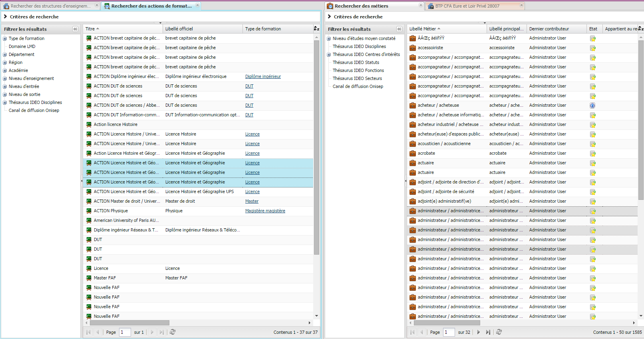The width and height of the screenshot is (644, 339).
Task: Refresh the formations results list
Action: [173, 332]
